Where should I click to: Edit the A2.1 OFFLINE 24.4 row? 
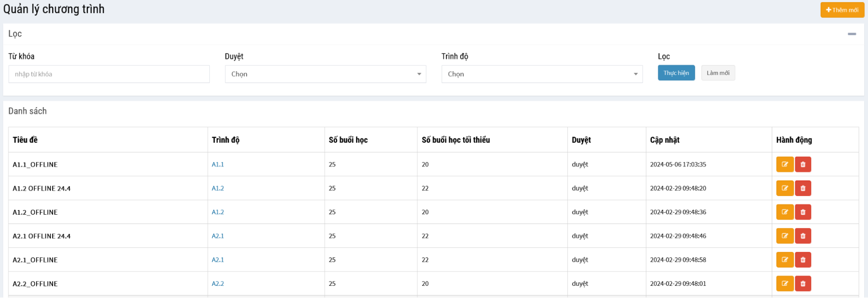(x=784, y=236)
